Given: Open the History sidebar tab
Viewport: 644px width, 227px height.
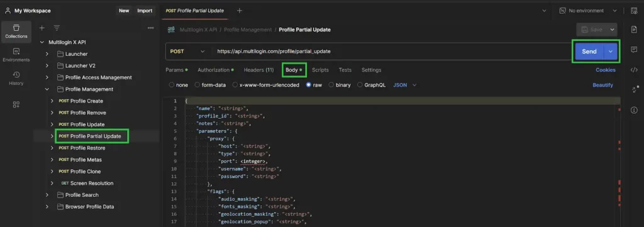Looking at the screenshot, I should click(16, 79).
